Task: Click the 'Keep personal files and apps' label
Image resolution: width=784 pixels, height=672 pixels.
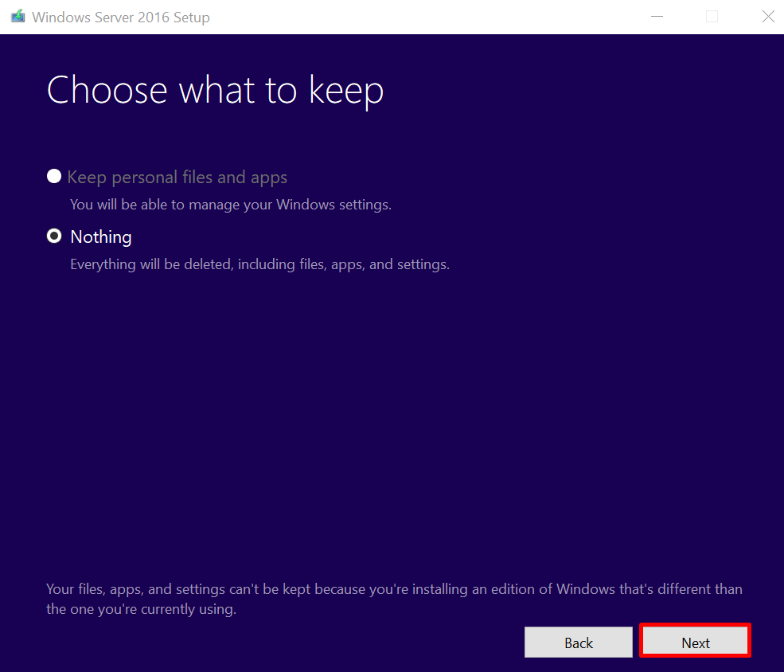Action: pos(177,176)
